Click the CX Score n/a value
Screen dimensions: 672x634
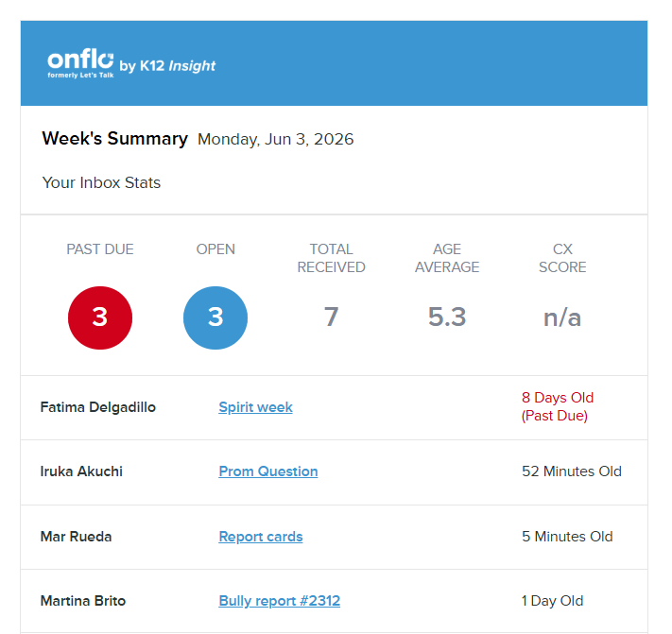[562, 317]
